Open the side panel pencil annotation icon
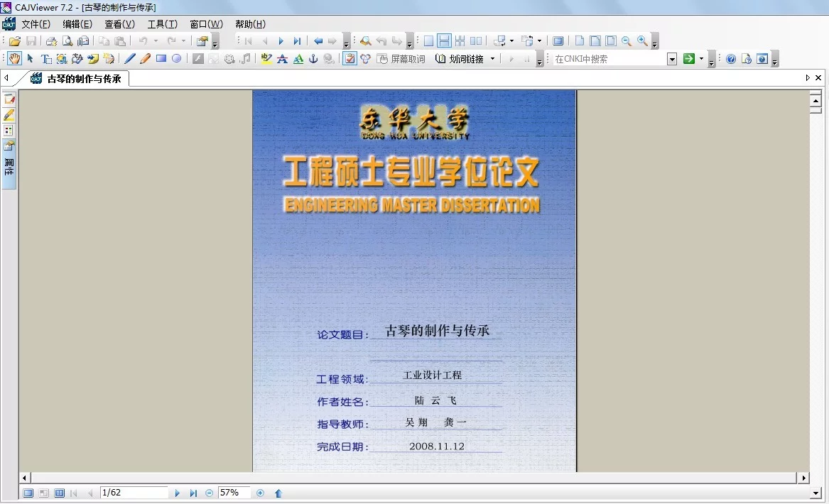Image resolution: width=829 pixels, height=504 pixels. tap(9, 115)
